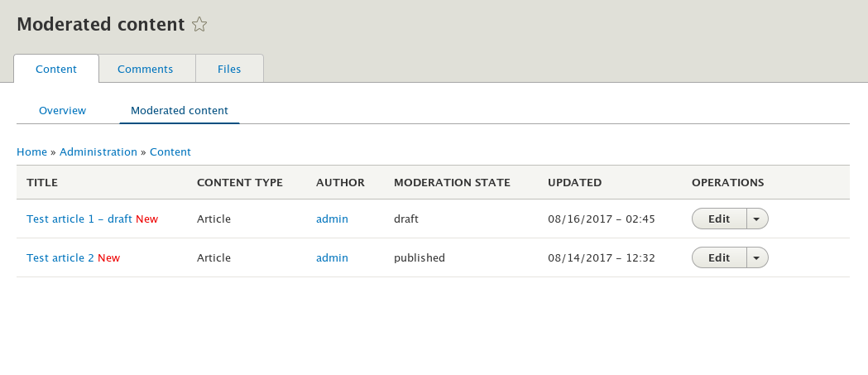868x375 pixels.
Task: Switch to the Comments tab
Action: pos(145,69)
